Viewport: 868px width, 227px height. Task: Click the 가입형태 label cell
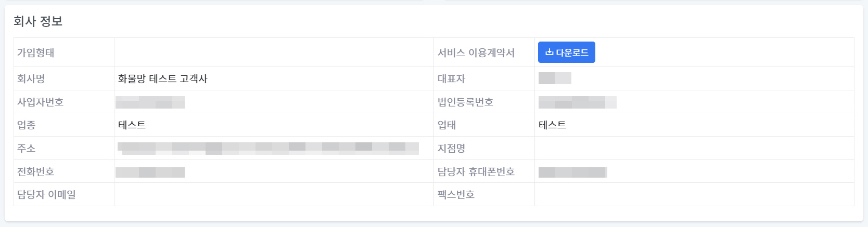pyautogui.click(x=64, y=52)
